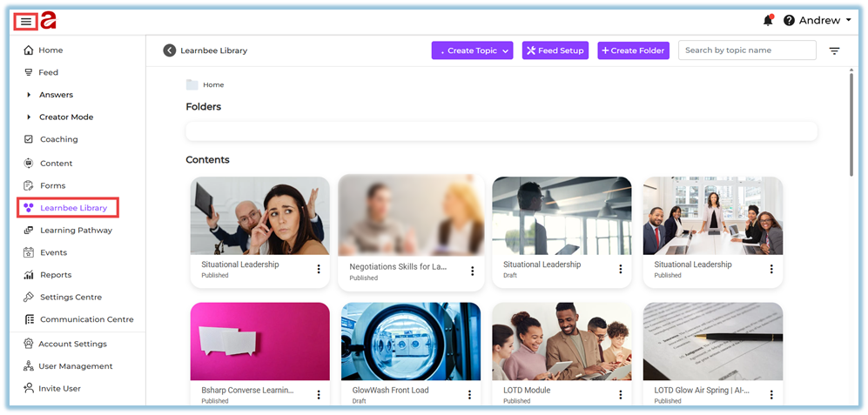868x415 pixels.
Task: Expand the Creator Mode sidebar section
Action: pyautogui.click(x=29, y=117)
